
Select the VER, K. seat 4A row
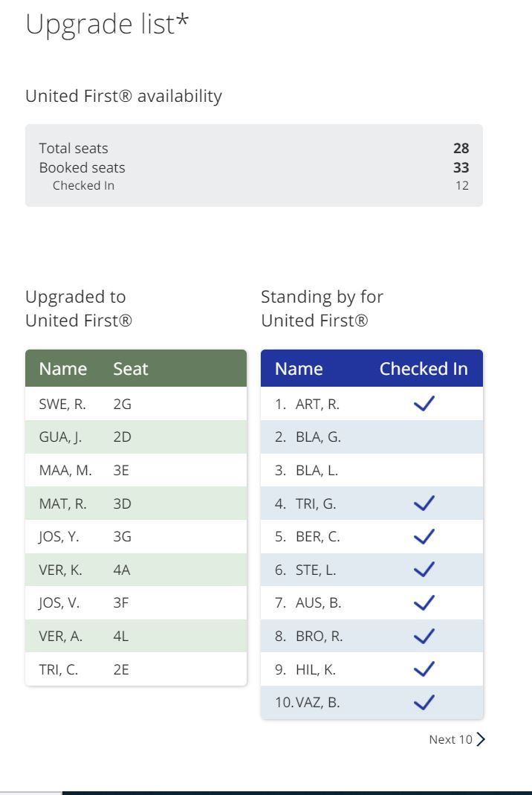[x=136, y=570]
